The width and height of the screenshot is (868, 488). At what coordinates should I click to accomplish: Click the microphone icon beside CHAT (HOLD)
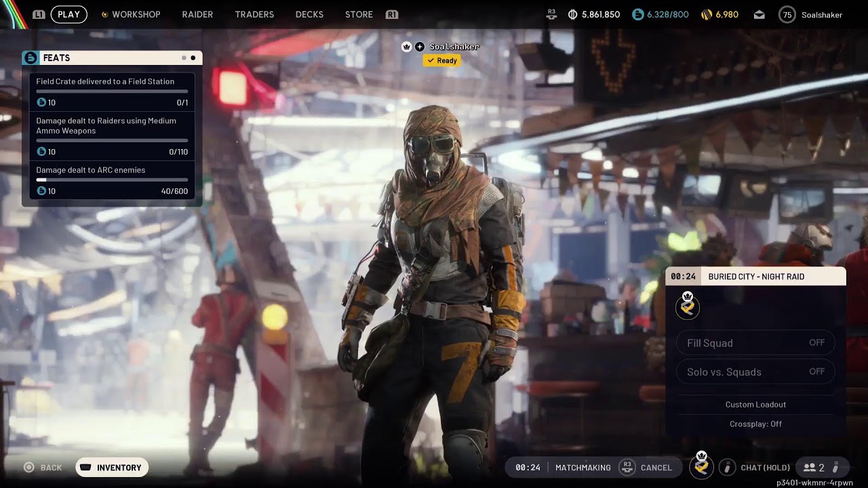tap(727, 467)
